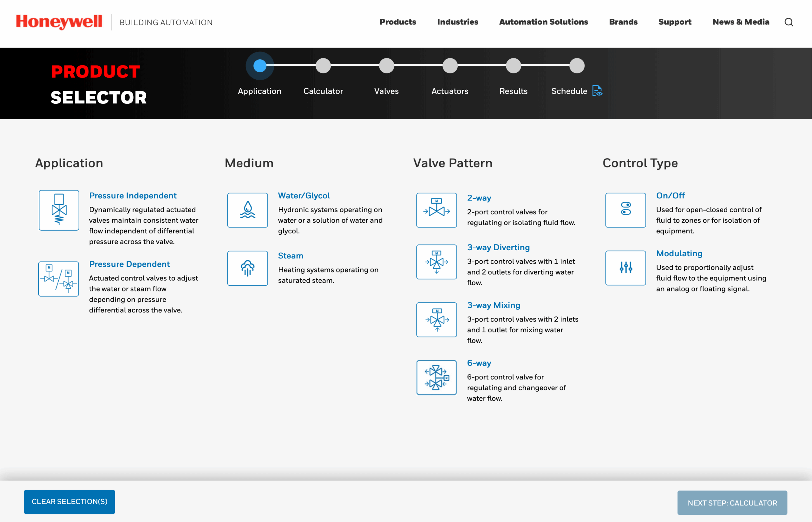Open the Brands menu
The width and height of the screenshot is (812, 522).
623,22
